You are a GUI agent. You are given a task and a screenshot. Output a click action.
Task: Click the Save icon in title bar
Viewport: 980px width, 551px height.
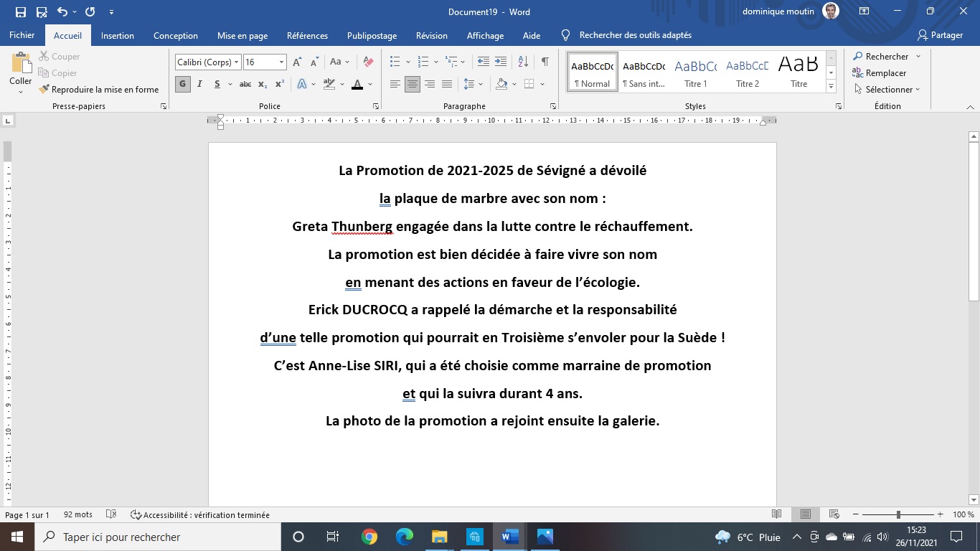click(20, 12)
